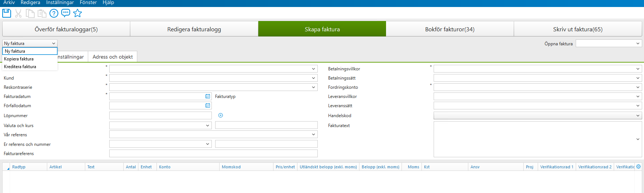Click the Save diskette icon
The height and width of the screenshot is (193, 644).
7,13
